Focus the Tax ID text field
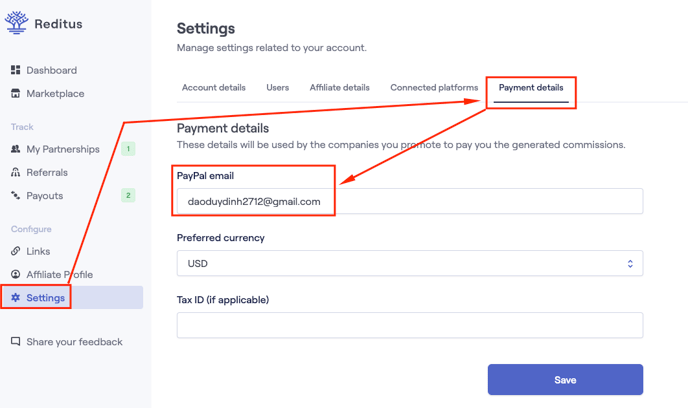This screenshot has height=408, width=688. tap(410, 325)
